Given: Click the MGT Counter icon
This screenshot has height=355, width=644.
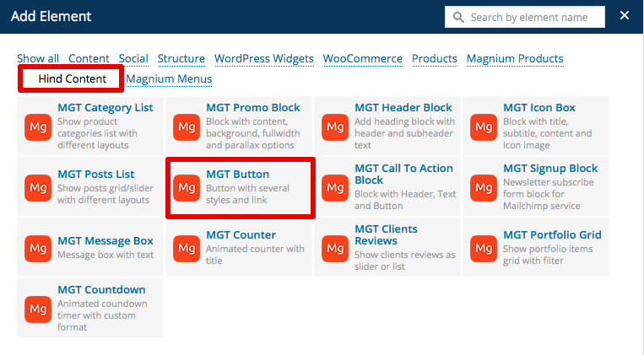Looking at the screenshot, I should point(187,248).
